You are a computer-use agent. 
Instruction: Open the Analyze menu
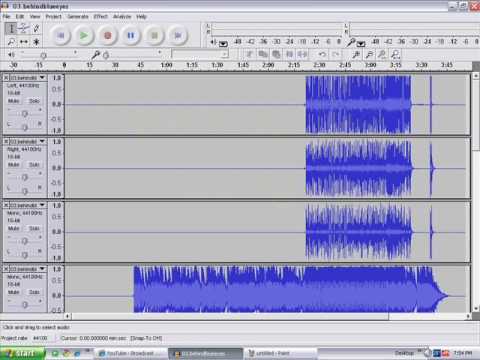pyautogui.click(x=122, y=16)
